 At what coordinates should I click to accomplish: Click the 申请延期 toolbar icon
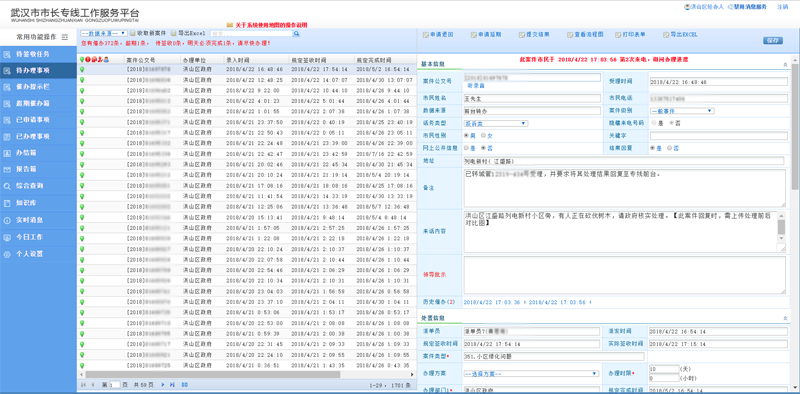(473, 35)
